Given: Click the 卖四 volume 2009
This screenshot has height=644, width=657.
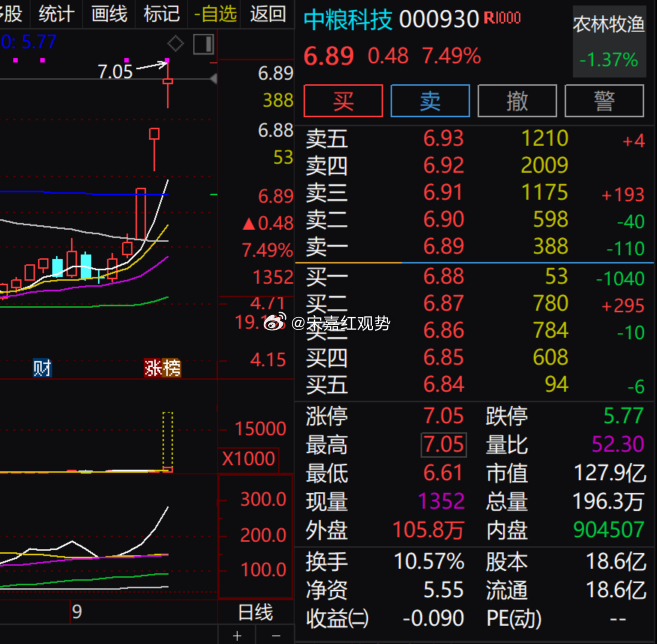Looking at the screenshot, I should (544, 165).
